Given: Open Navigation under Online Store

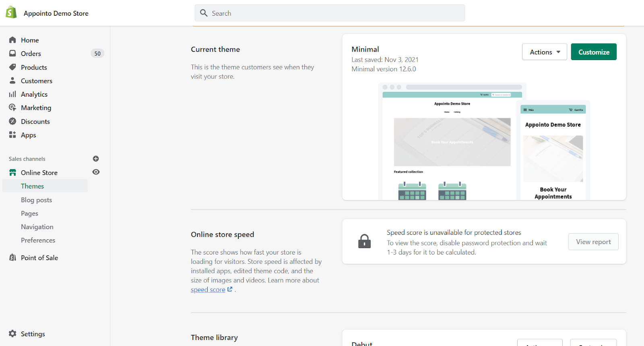Looking at the screenshot, I should 37,227.
